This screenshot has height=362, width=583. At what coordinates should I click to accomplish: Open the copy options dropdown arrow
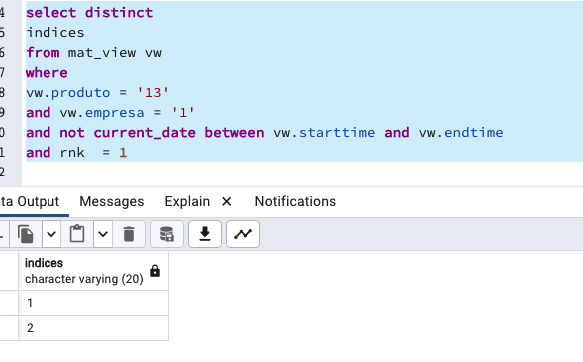click(x=51, y=234)
